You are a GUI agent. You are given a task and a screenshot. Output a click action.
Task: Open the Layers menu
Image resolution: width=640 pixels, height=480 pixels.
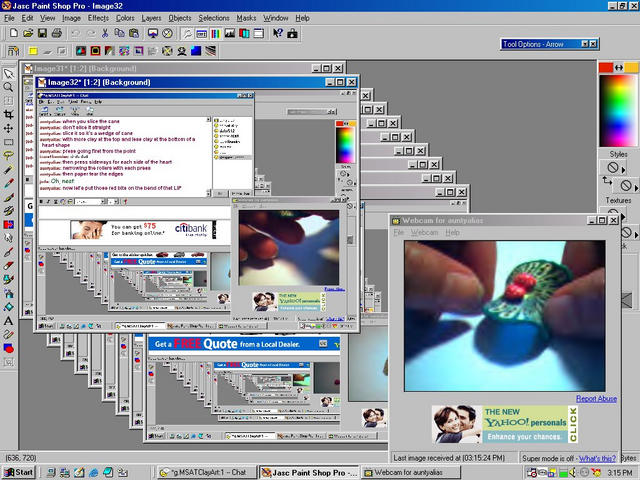pyautogui.click(x=151, y=18)
